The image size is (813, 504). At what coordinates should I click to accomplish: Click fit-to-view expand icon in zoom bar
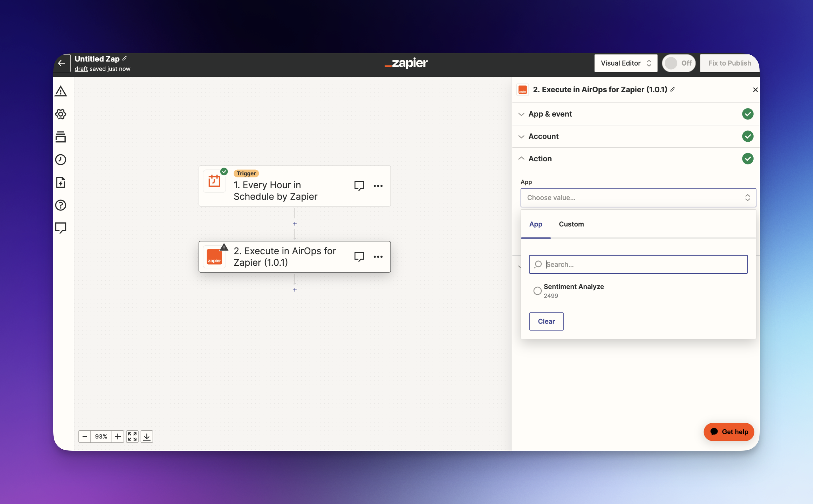coord(132,436)
